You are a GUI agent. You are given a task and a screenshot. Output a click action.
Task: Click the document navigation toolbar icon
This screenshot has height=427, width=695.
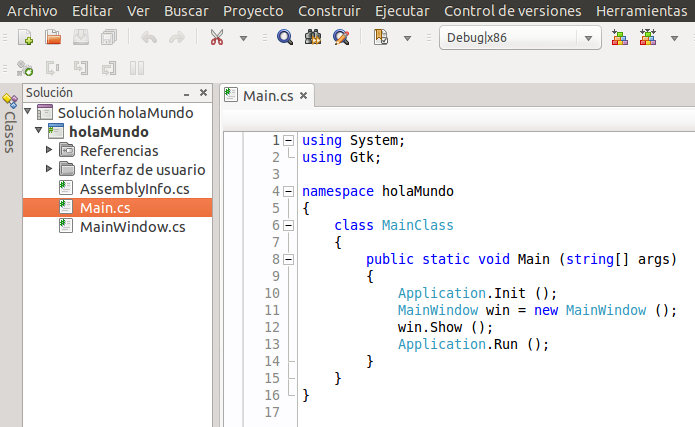pyautogui.click(x=381, y=38)
